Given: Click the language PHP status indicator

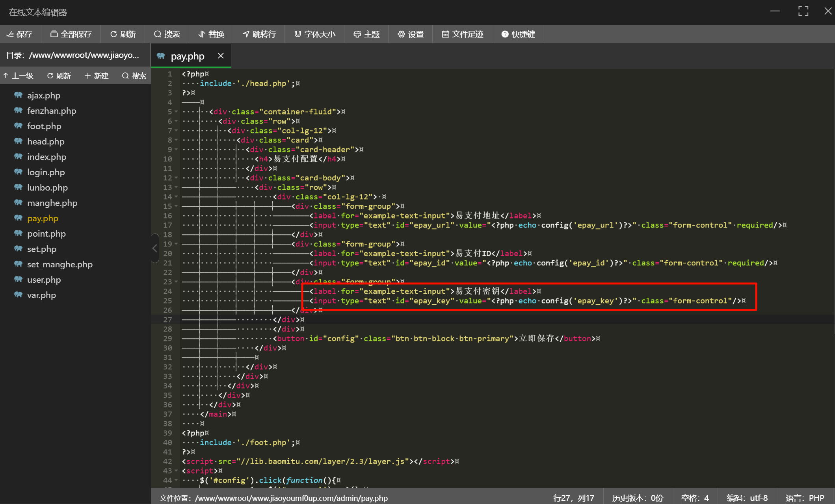Looking at the screenshot, I should pyautogui.click(x=804, y=498).
